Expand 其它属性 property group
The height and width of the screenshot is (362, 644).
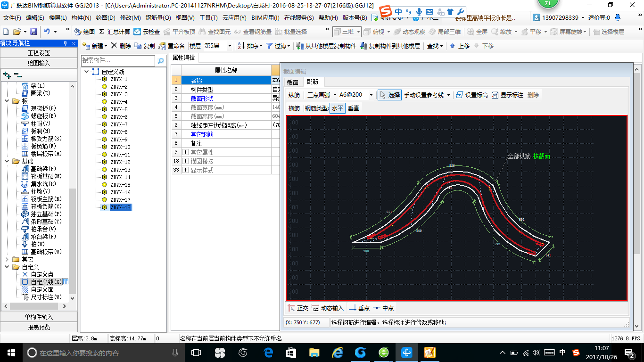(x=185, y=152)
